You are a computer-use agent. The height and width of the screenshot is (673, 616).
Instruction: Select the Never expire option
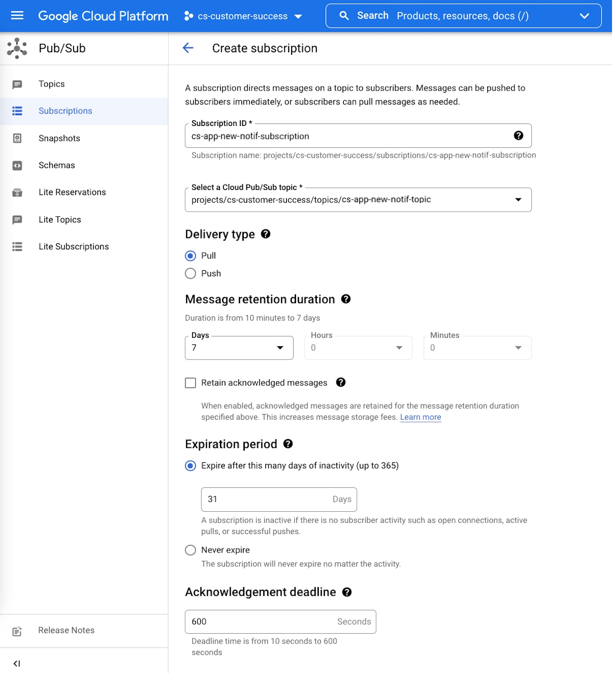pos(191,550)
